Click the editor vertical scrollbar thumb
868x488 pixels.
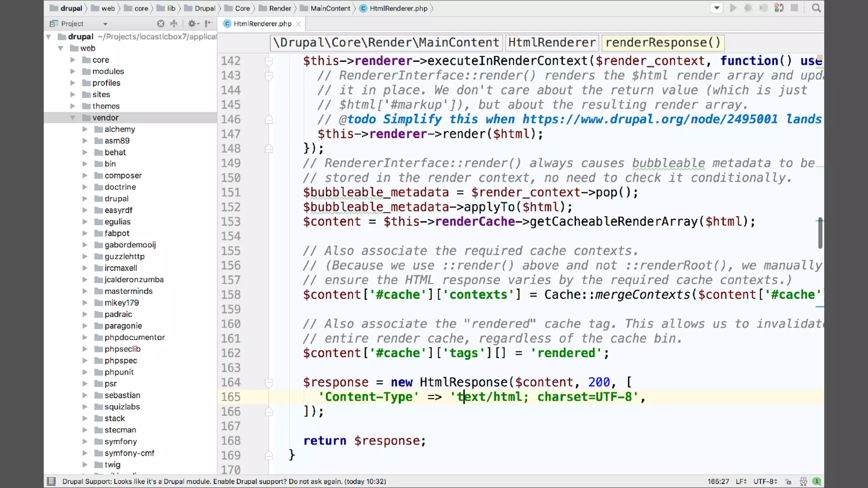click(820, 233)
